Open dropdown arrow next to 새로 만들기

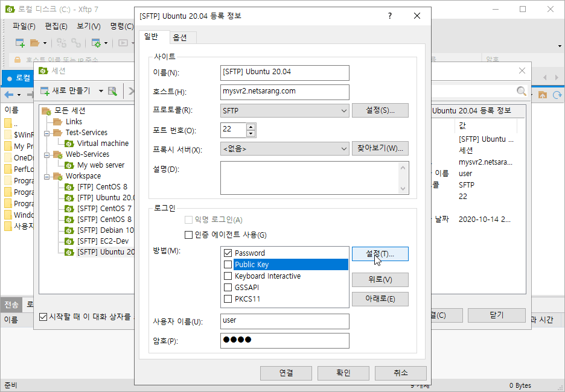coord(101,91)
